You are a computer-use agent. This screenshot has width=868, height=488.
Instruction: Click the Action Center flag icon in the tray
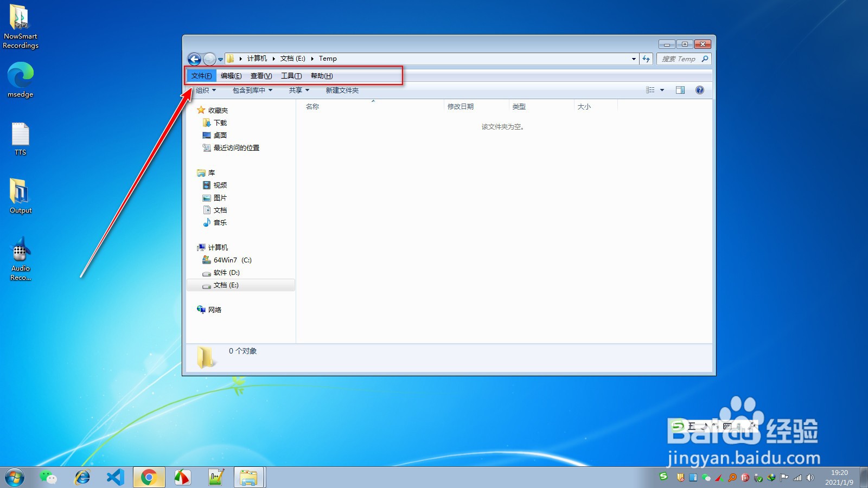click(784, 478)
